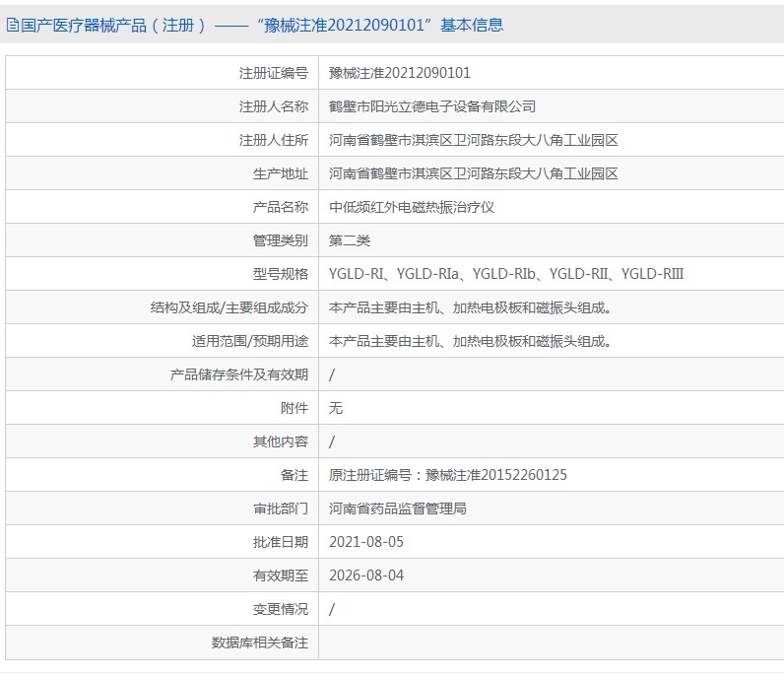
Task: Click the 产品储存条件及有效期 label
Action: pyautogui.click(x=239, y=374)
